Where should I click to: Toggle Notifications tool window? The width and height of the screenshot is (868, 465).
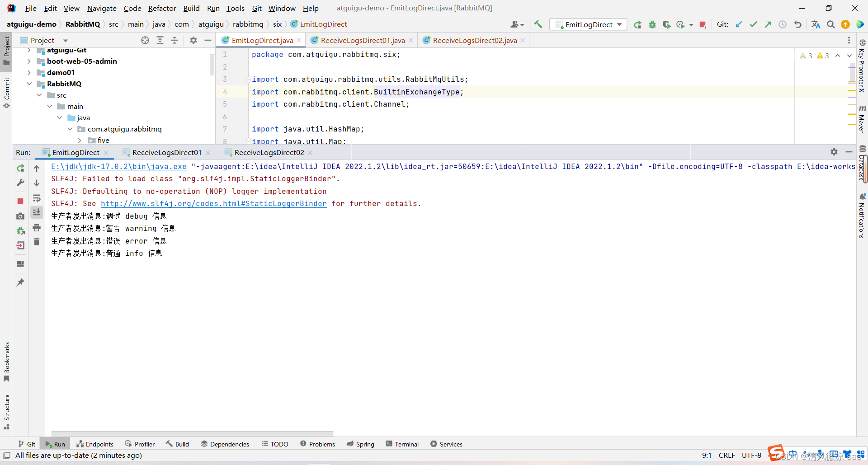(862, 216)
